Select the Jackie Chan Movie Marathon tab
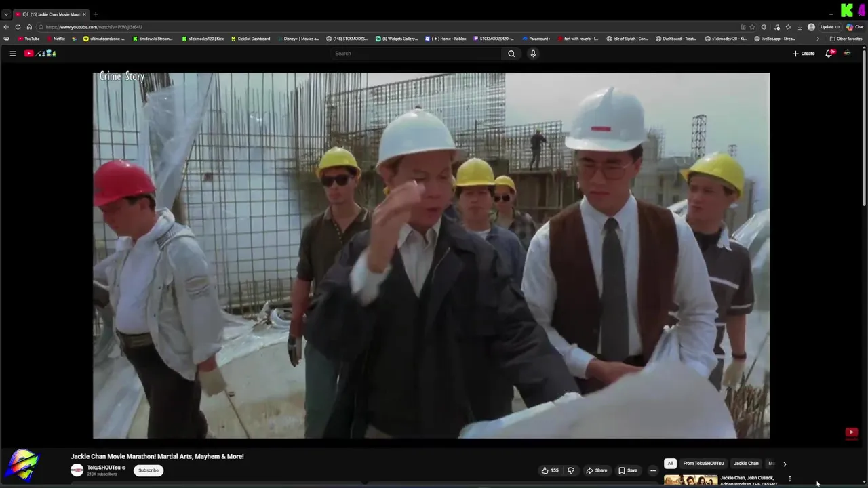868x488 pixels. [x=52, y=14]
